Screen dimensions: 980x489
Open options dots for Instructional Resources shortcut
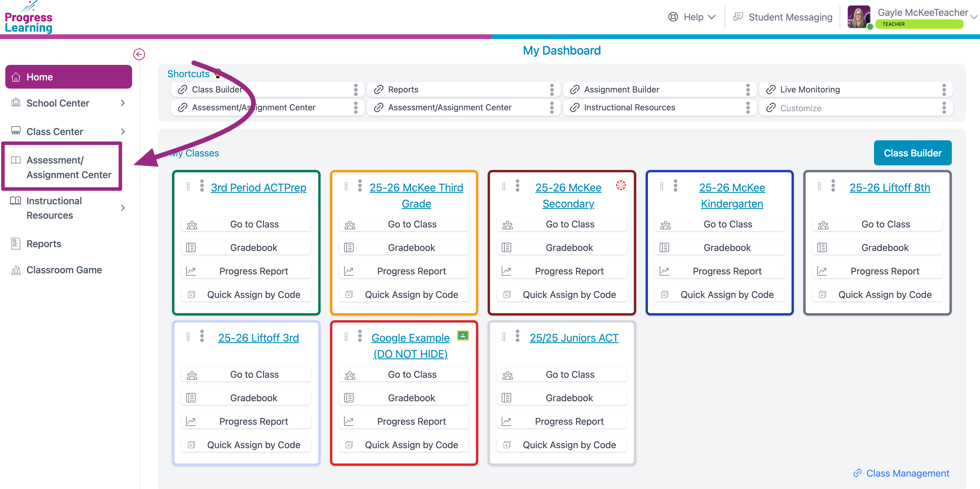748,108
